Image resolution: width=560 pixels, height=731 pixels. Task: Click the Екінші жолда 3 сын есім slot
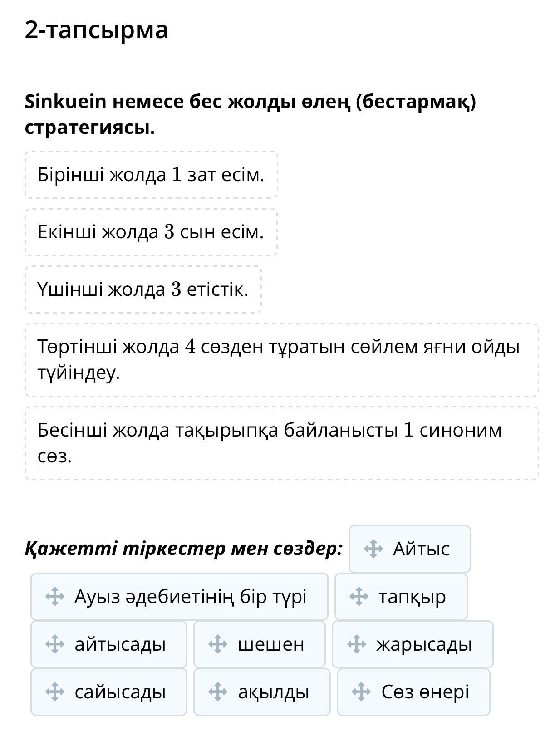tap(151, 232)
